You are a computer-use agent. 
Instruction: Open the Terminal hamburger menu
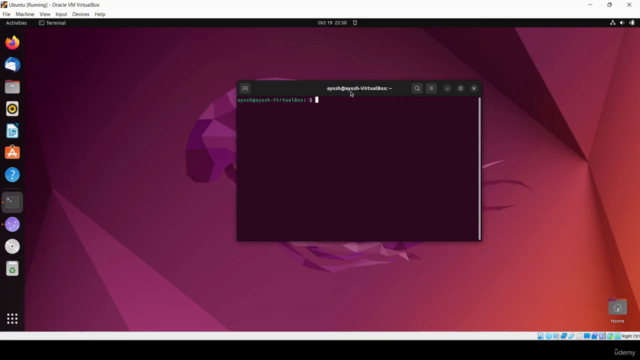pyautogui.click(x=431, y=88)
